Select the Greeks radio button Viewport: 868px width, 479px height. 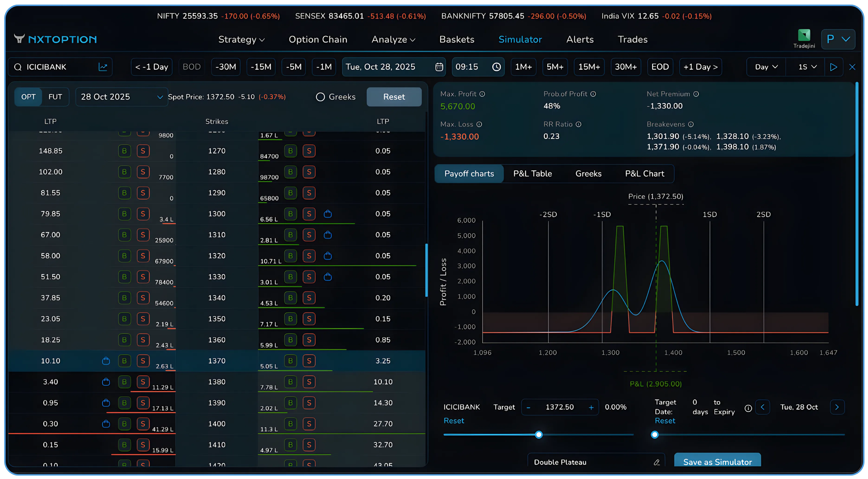(x=320, y=97)
